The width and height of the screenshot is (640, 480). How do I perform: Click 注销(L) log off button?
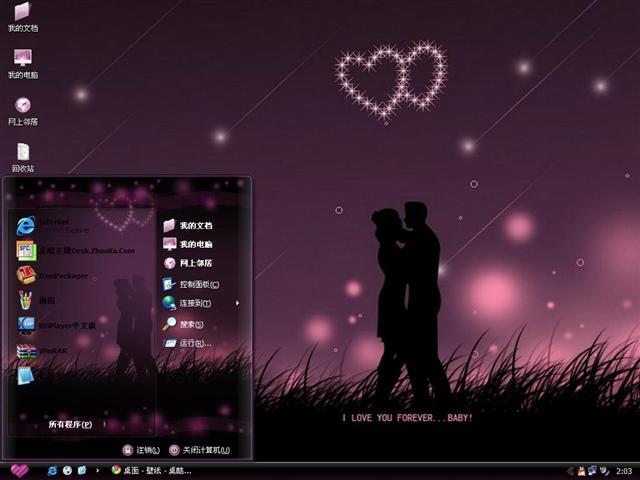[141, 450]
